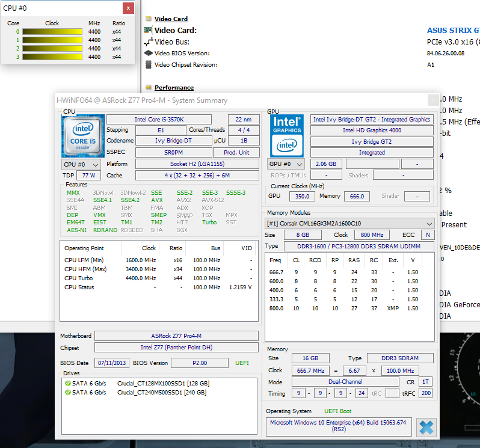Click the UEFI Boot label

pyautogui.click(x=337, y=411)
